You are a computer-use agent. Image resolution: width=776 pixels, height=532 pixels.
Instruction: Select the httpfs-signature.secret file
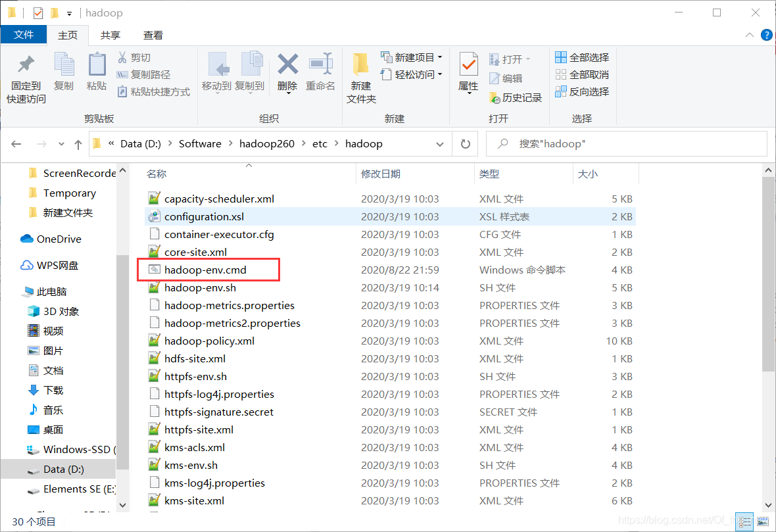click(x=219, y=412)
